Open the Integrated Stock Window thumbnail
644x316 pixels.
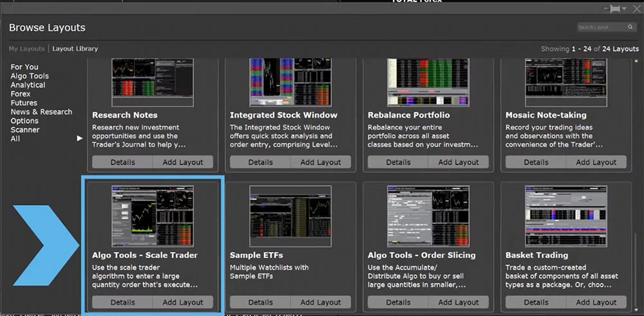pos(290,83)
